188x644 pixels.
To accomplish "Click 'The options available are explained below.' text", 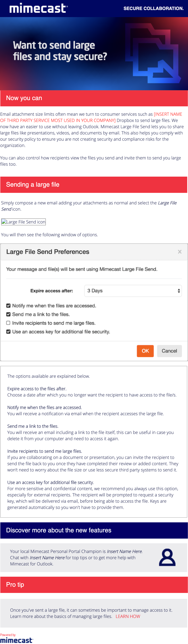I will [x=49, y=376].
